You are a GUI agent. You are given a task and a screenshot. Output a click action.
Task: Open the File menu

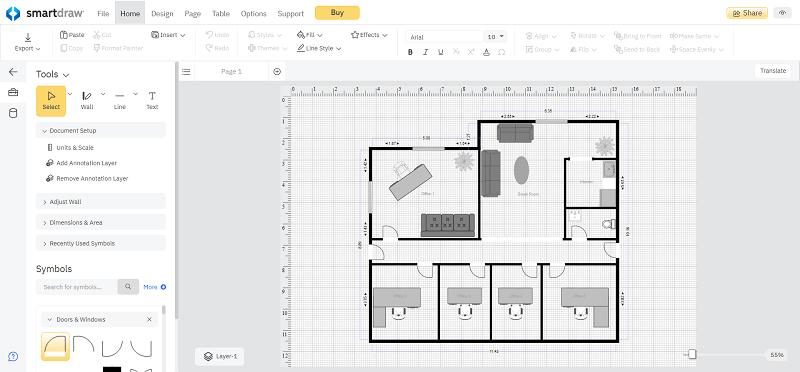click(103, 13)
